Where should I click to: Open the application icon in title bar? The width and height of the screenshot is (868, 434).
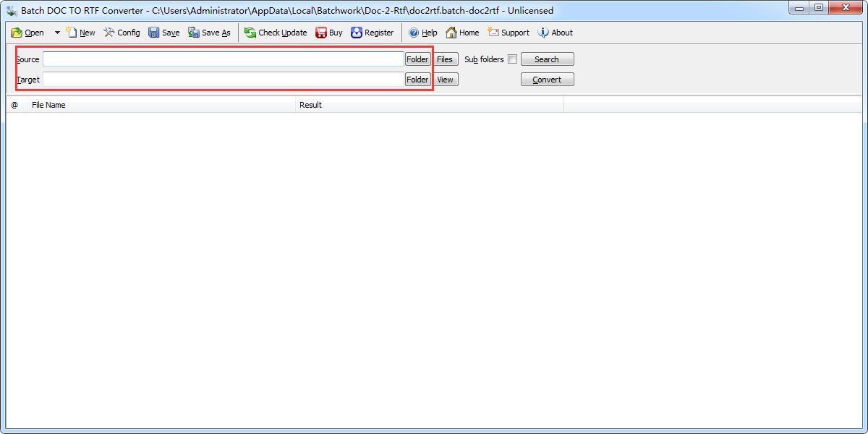(x=12, y=10)
